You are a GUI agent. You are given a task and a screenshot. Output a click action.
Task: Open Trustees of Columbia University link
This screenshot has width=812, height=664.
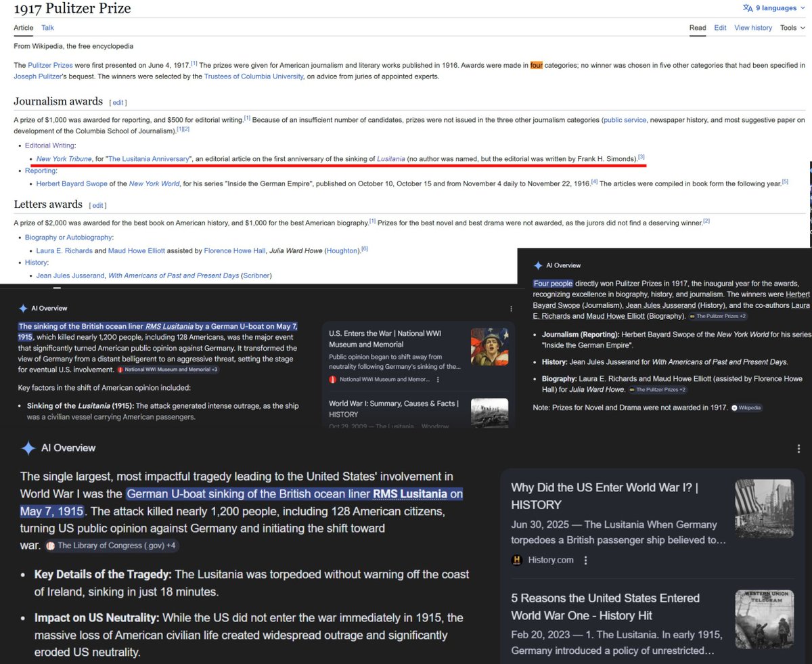(x=254, y=76)
